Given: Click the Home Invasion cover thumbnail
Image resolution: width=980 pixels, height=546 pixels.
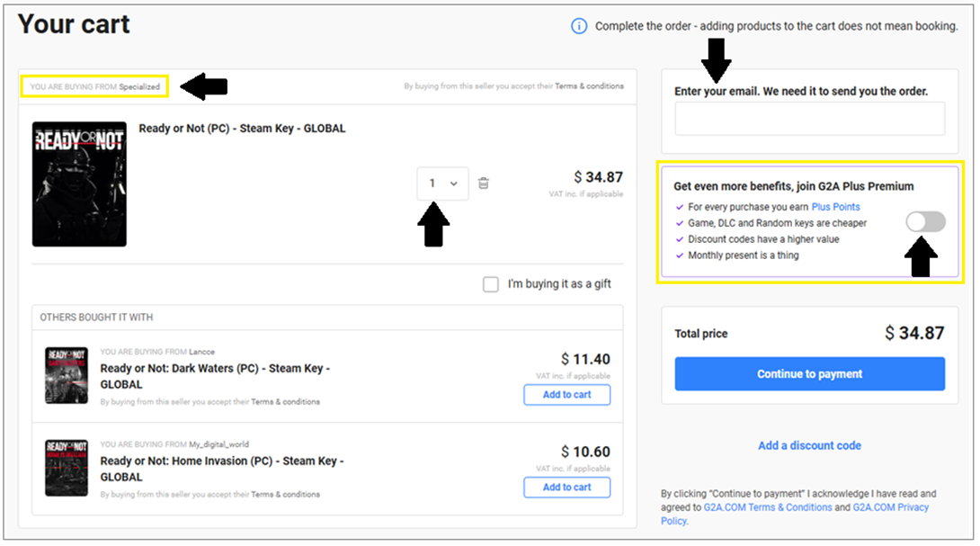Looking at the screenshot, I should pos(67,468).
